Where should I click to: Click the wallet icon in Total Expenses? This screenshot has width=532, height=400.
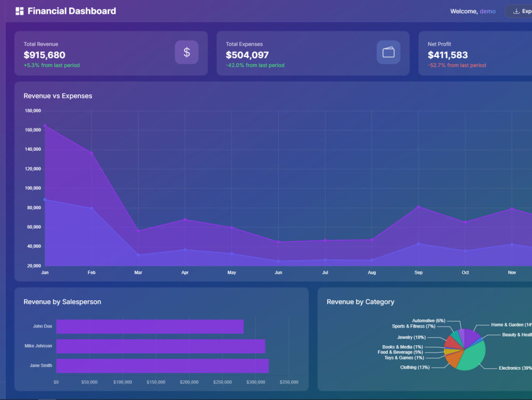pos(388,52)
